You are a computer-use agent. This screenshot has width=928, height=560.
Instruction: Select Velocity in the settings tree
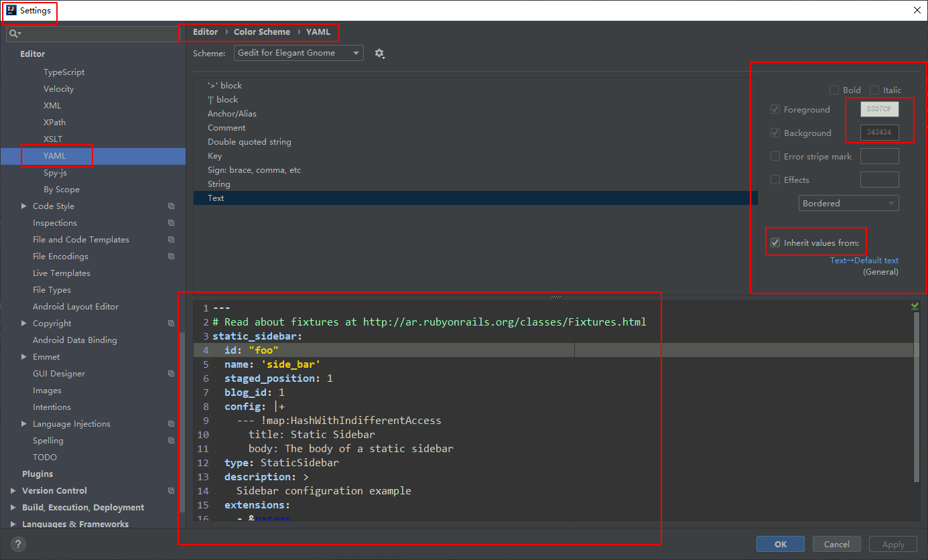tap(58, 89)
